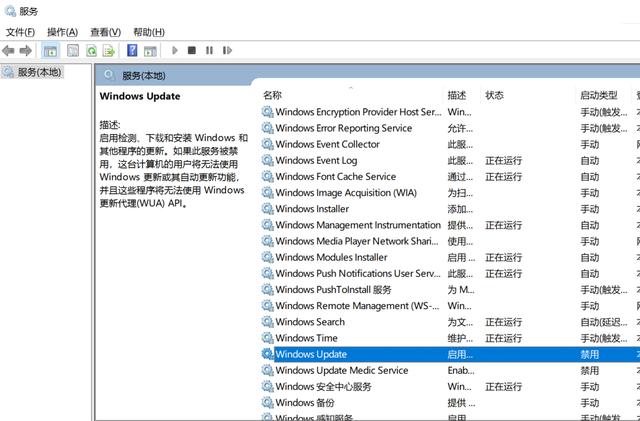Select Windows Push Notifications User Service row

click(x=451, y=273)
